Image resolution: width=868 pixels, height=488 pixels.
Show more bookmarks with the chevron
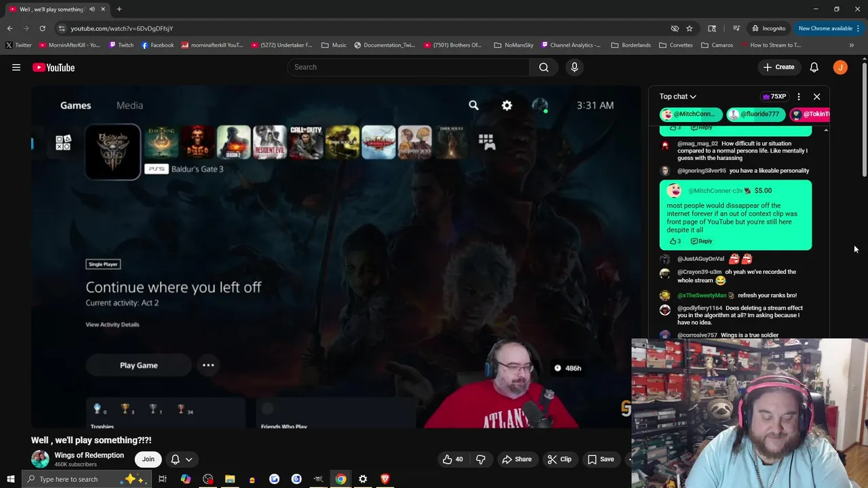851,45
